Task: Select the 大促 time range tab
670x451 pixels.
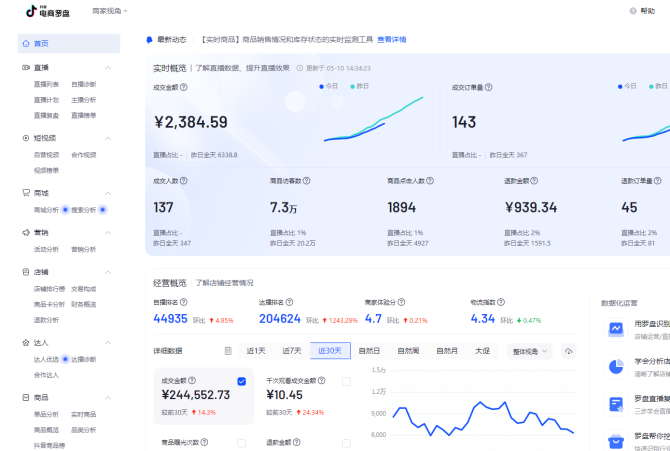Action: pos(482,351)
